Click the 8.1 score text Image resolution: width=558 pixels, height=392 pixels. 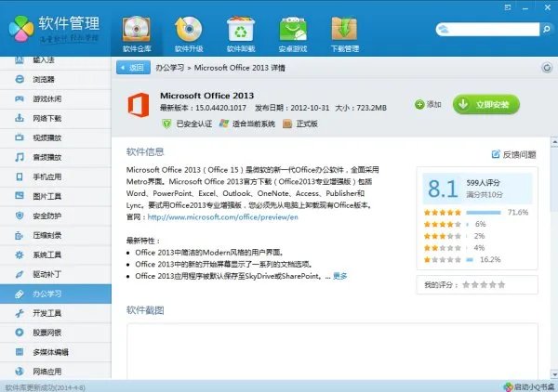(443, 189)
